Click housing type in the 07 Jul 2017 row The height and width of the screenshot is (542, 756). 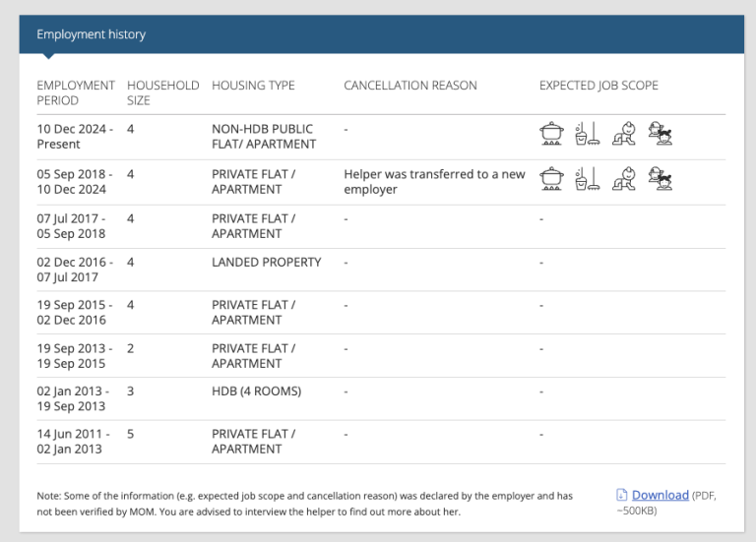pos(254,226)
